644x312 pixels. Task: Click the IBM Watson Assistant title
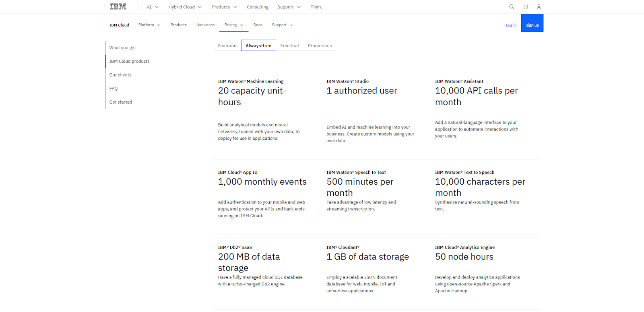[459, 81]
